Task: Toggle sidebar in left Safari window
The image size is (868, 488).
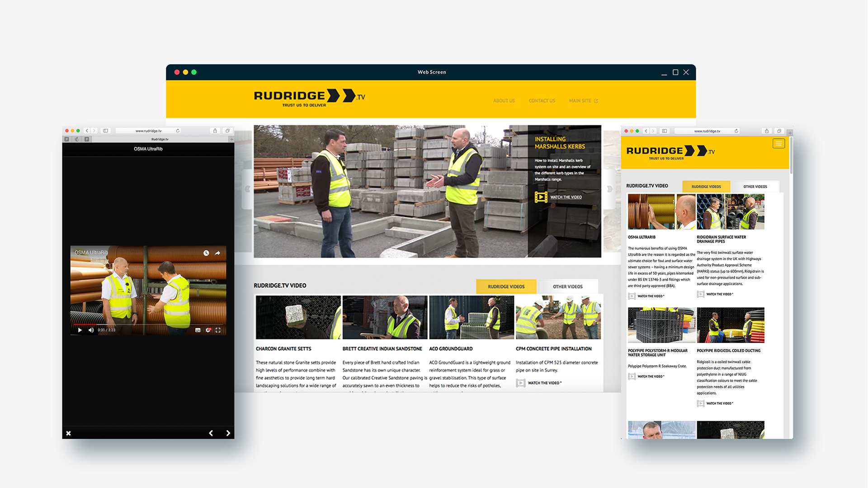Action: pyautogui.click(x=105, y=131)
